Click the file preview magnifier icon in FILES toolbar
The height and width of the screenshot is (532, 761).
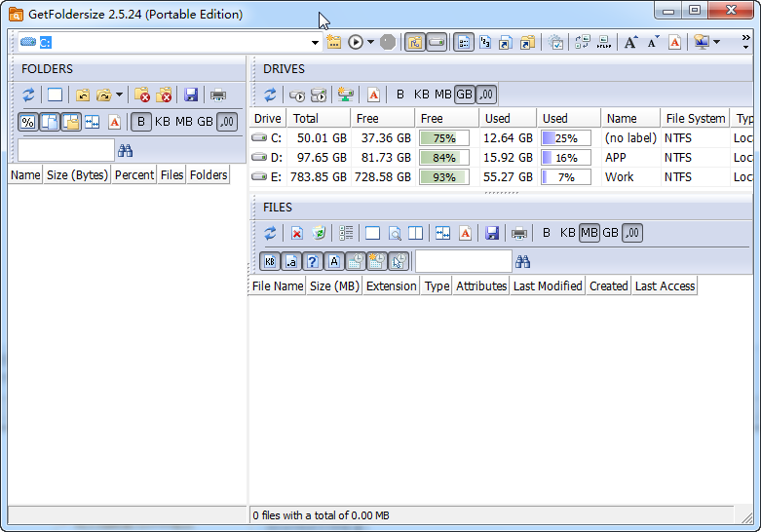[x=395, y=233]
